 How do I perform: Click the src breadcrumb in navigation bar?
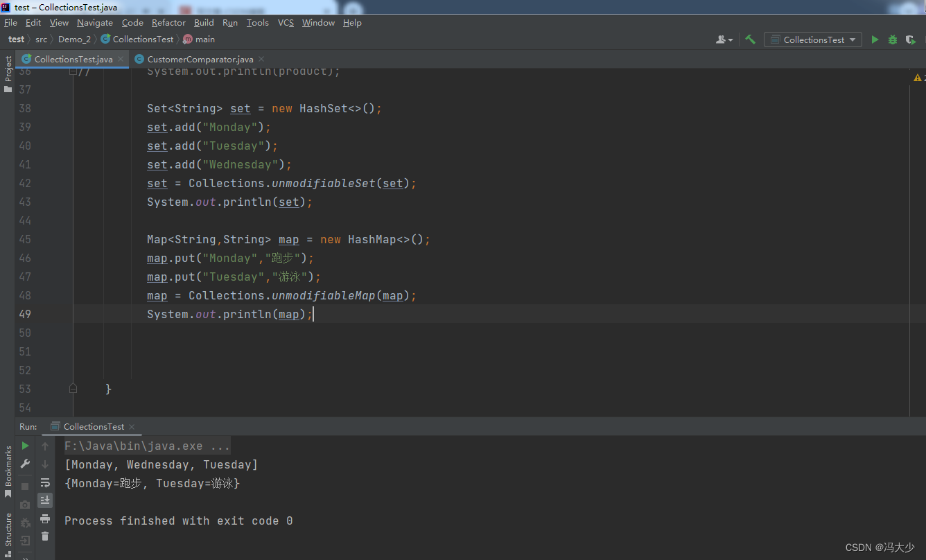[x=42, y=40]
